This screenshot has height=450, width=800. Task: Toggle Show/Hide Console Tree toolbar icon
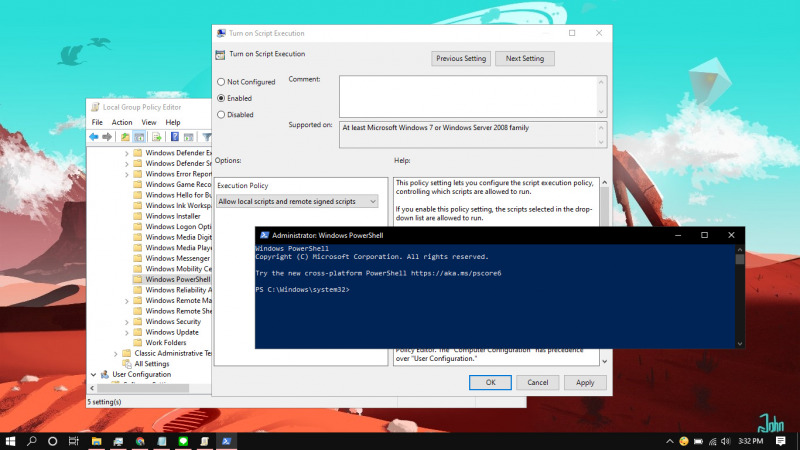click(x=139, y=137)
